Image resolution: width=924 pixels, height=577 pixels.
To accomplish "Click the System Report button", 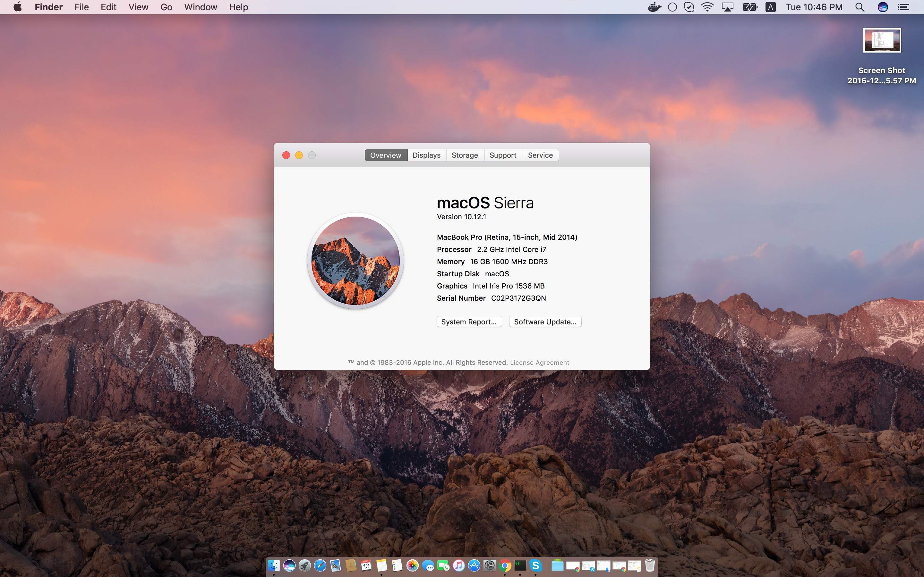I will coord(468,322).
